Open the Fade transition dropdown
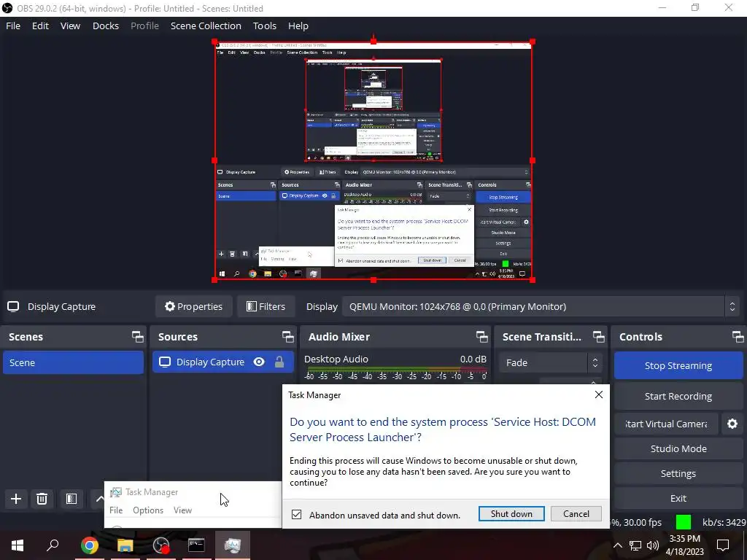This screenshot has height=560, width=747. tap(550, 363)
